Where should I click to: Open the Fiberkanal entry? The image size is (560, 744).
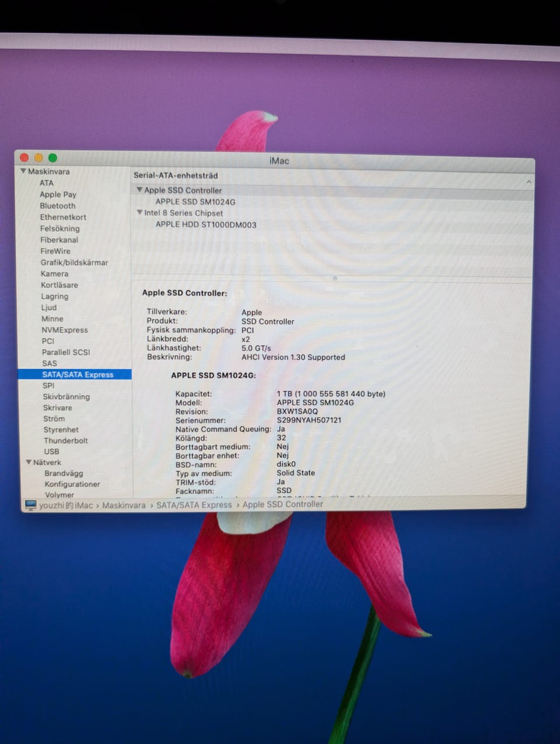tap(59, 240)
